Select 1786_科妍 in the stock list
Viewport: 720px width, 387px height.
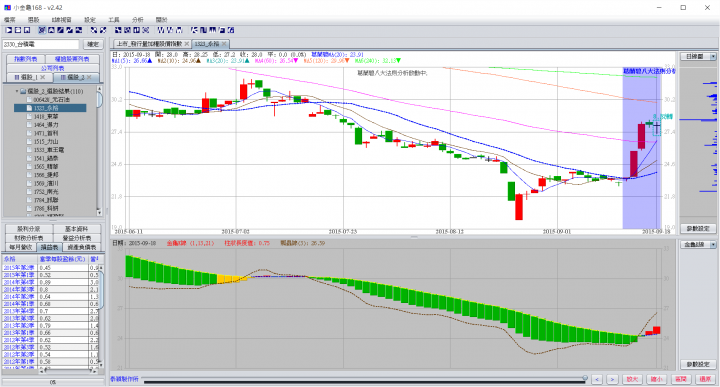point(46,208)
